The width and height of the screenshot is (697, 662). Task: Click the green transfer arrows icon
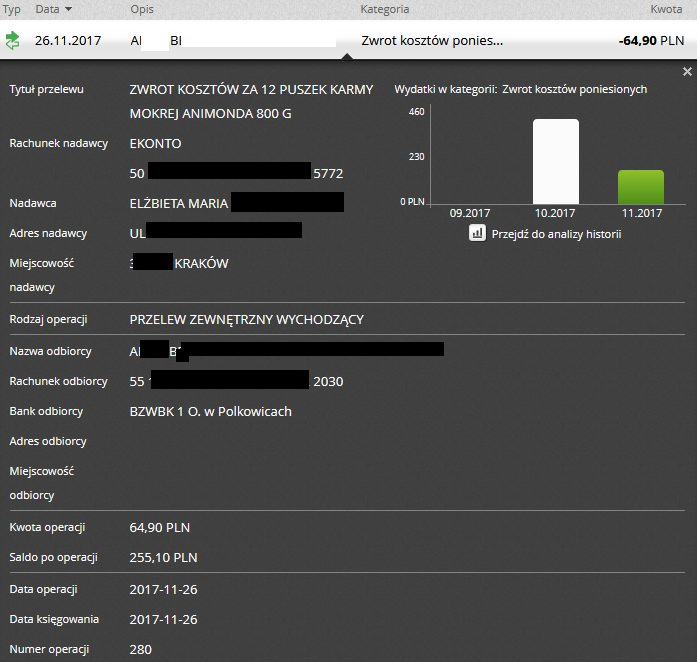(12, 41)
